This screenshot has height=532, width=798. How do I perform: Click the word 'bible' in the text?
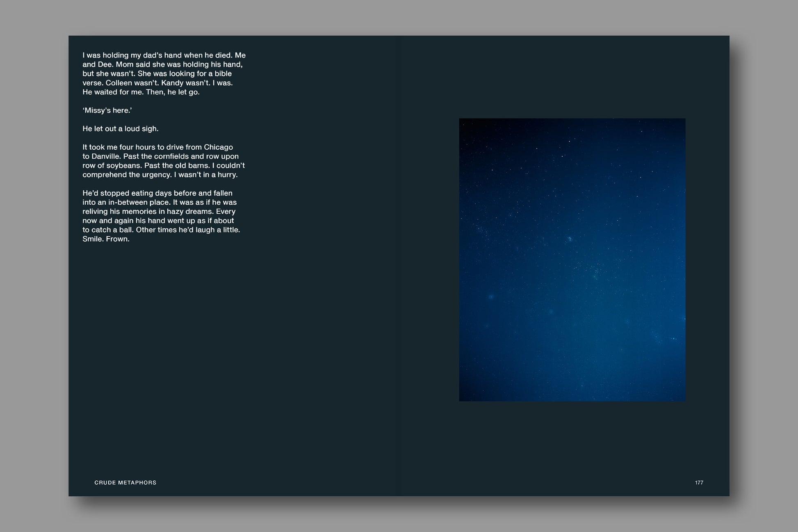point(223,73)
